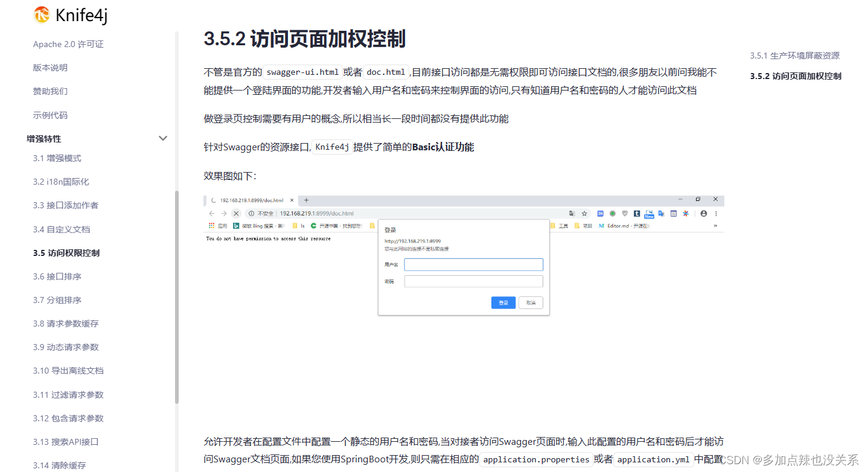Viewport: 868px width, 472px height.
Task: Select the 增强特性 sidebar heading
Action: point(44,139)
